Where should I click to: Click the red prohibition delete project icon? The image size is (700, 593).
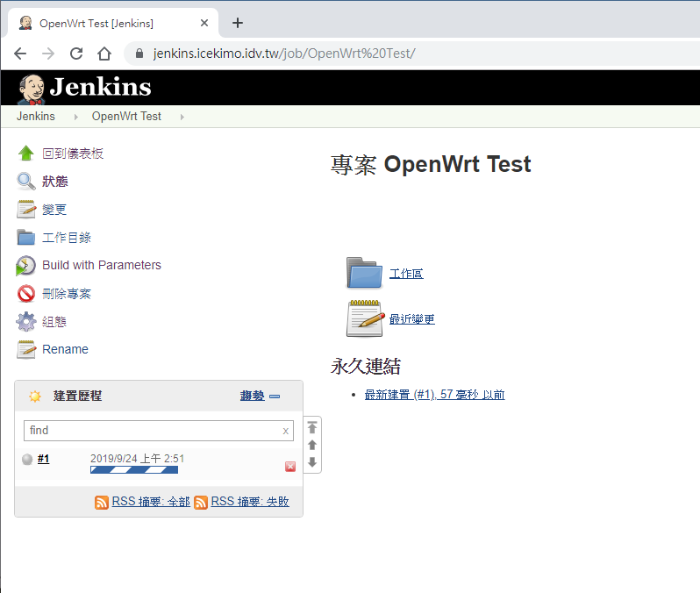click(x=26, y=293)
